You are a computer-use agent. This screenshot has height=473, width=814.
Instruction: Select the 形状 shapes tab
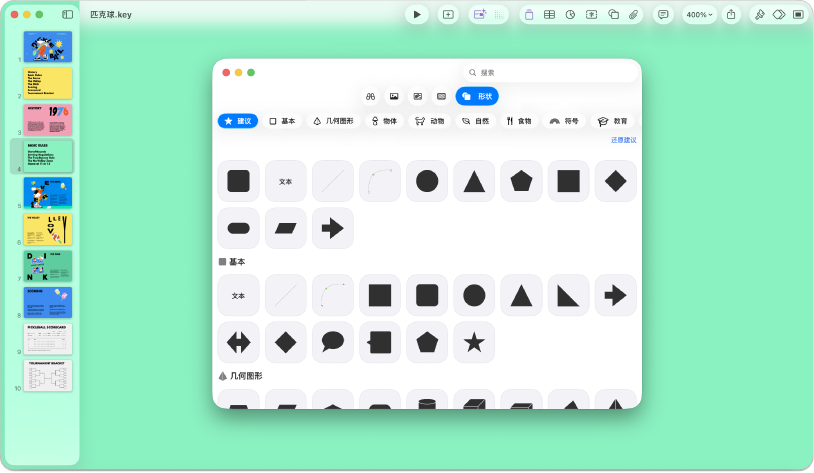coord(477,96)
